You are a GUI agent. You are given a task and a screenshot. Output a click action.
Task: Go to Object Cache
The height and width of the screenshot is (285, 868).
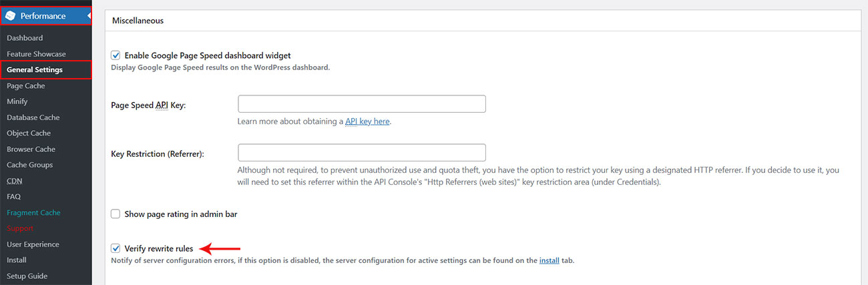(29, 133)
